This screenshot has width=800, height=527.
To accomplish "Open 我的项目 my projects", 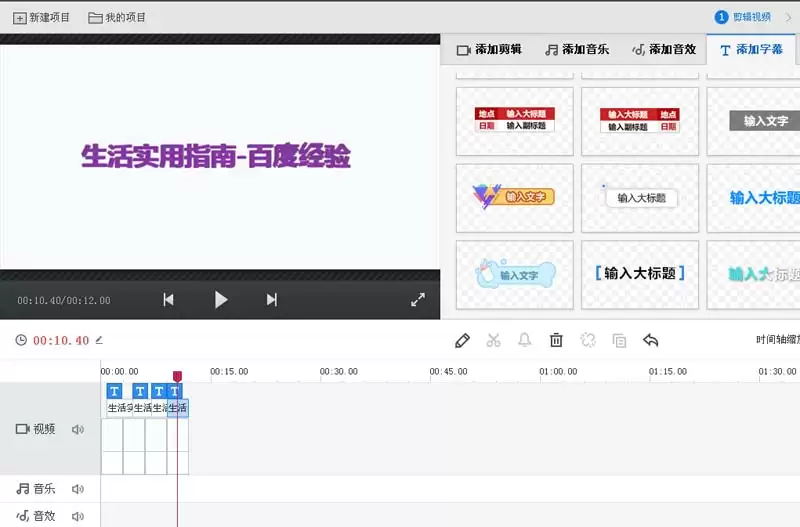I will pyautogui.click(x=117, y=18).
